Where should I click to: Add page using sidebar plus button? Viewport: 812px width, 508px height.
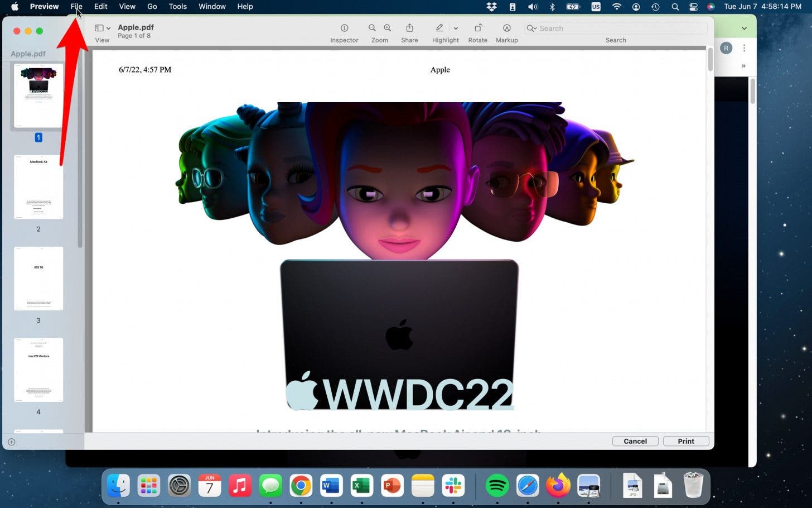click(11, 442)
